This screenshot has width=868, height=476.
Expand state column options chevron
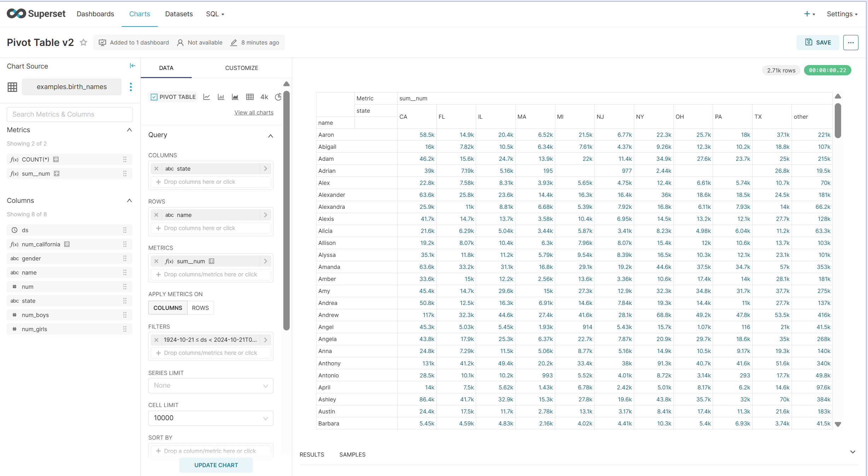click(x=266, y=169)
